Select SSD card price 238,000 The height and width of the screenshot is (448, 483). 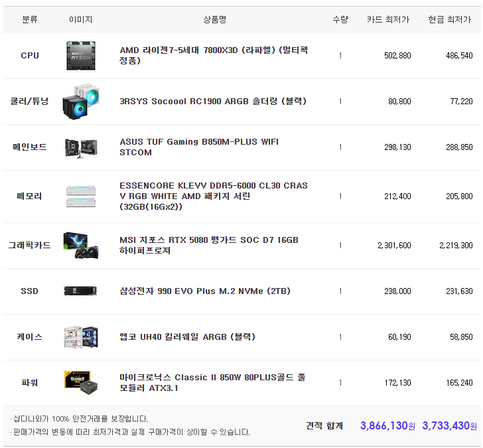pyautogui.click(x=397, y=291)
